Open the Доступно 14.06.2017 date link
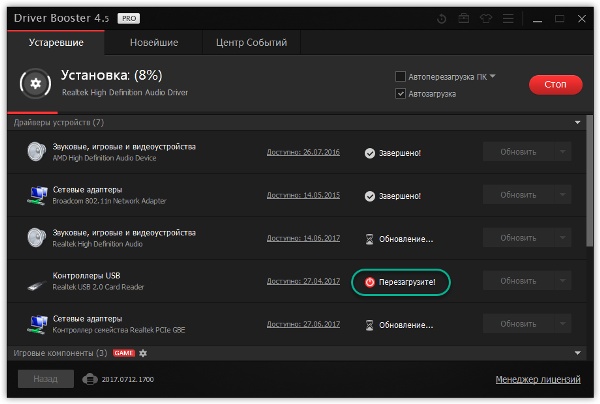 click(x=303, y=238)
